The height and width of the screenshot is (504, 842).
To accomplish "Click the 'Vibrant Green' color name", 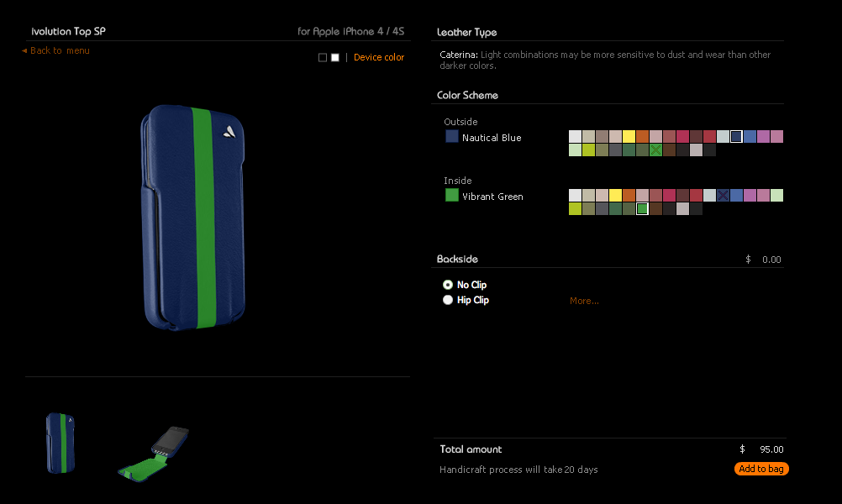I will [493, 197].
